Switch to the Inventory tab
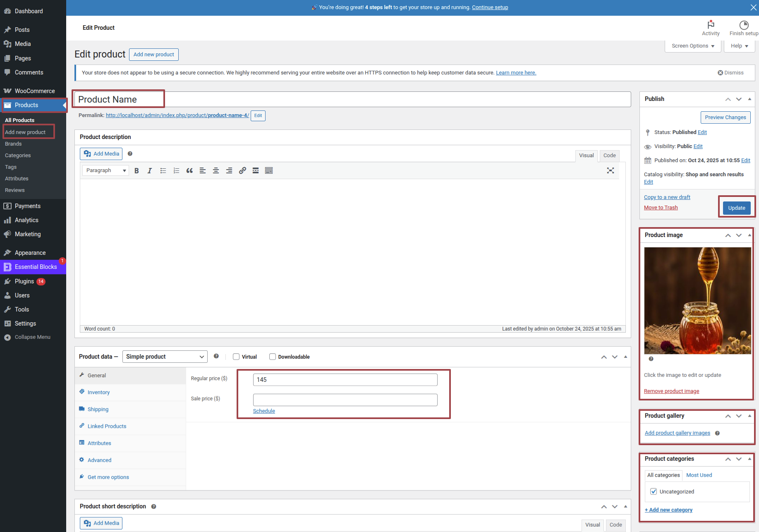 pos(98,392)
